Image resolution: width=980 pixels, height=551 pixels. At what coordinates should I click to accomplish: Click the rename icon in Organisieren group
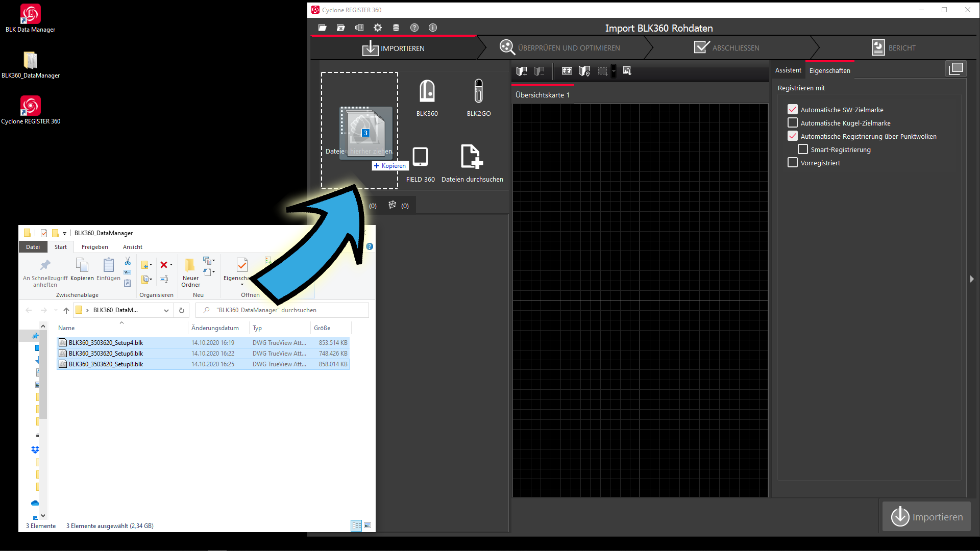pos(164,279)
